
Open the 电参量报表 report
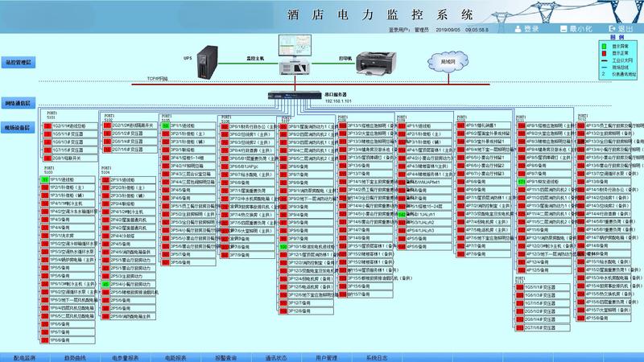(126, 356)
